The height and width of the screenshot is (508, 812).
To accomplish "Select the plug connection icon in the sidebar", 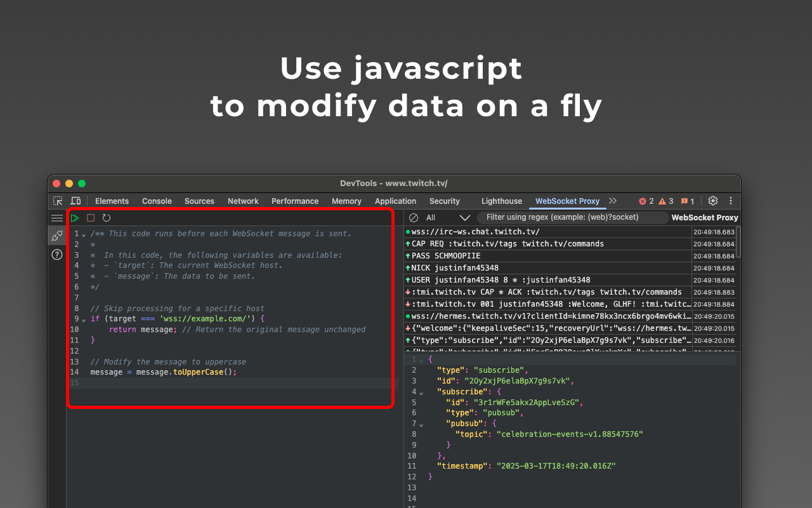I will [57, 236].
